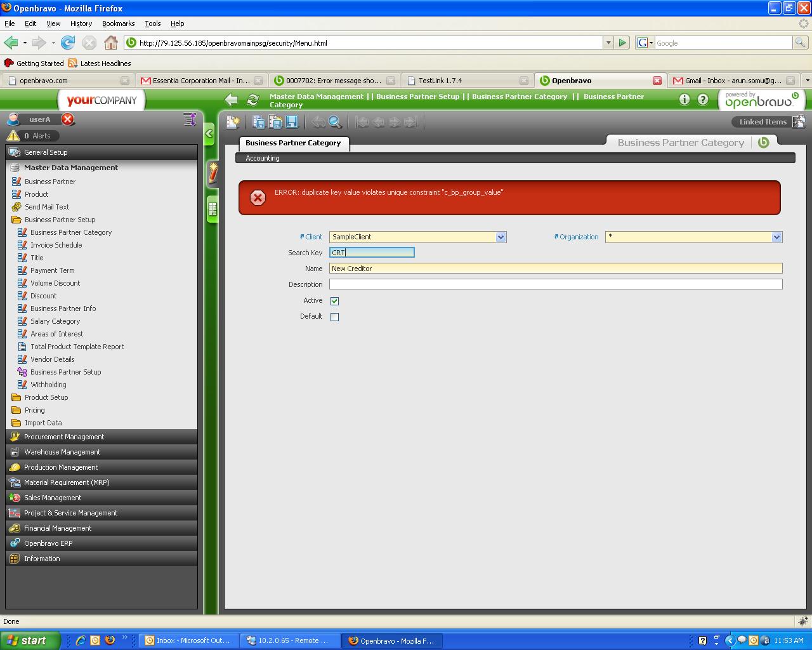This screenshot has width=812, height=650.
Task: Click the Organization field label link
Action: pyautogui.click(x=579, y=237)
